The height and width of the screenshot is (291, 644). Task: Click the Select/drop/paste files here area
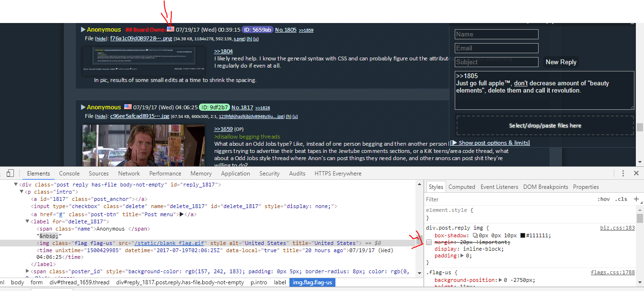[x=545, y=126]
